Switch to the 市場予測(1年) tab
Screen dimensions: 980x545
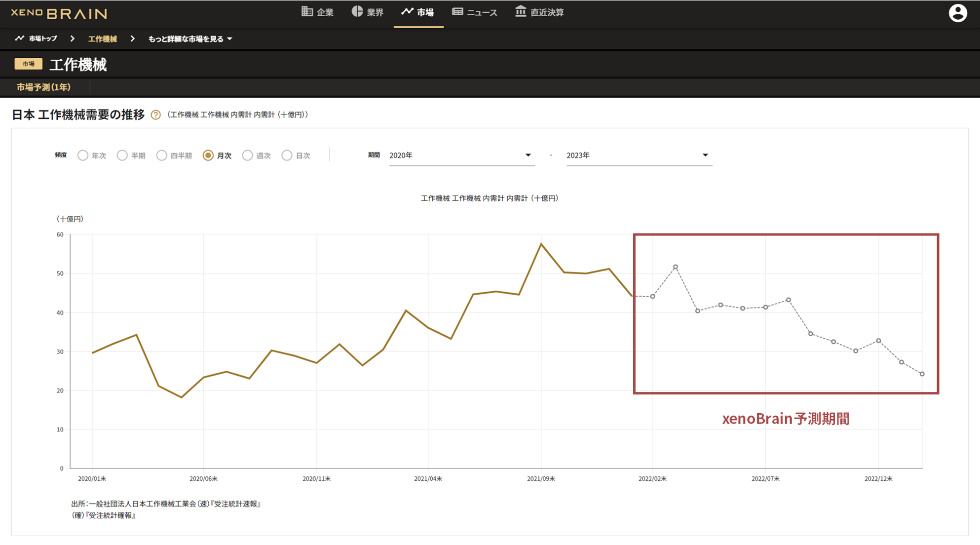[x=43, y=87]
